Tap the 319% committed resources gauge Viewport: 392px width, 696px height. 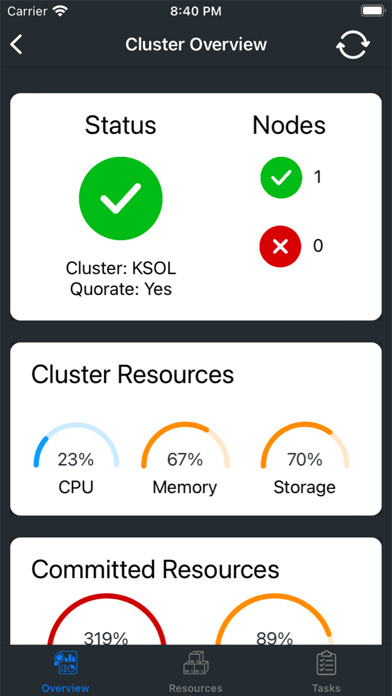(106, 620)
